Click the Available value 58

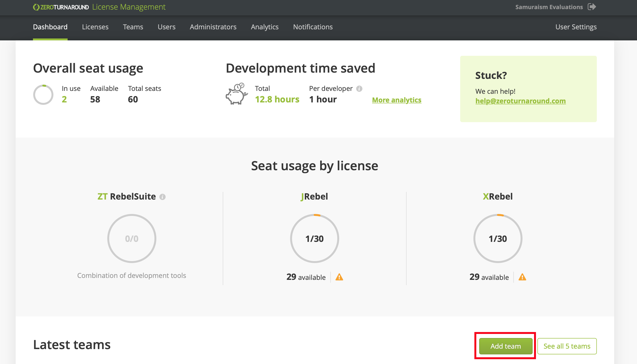point(95,100)
